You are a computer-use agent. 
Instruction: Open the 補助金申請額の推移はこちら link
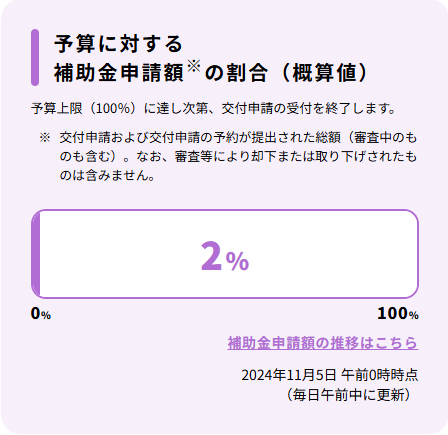(323, 343)
